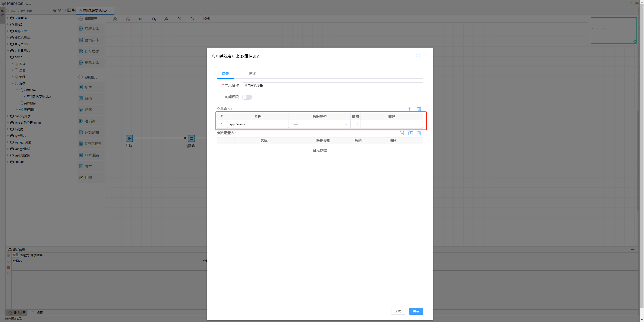The height and width of the screenshot is (322, 644).
Task: Click the plus icon to add variable
Action: (x=409, y=109)
